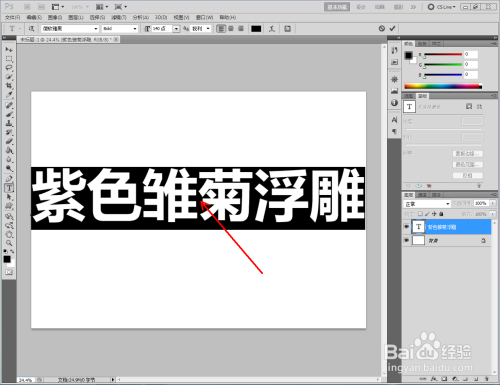
Task: Open the text color swatch in options bar
Action: pyautogui.click(x=256, y=29)
